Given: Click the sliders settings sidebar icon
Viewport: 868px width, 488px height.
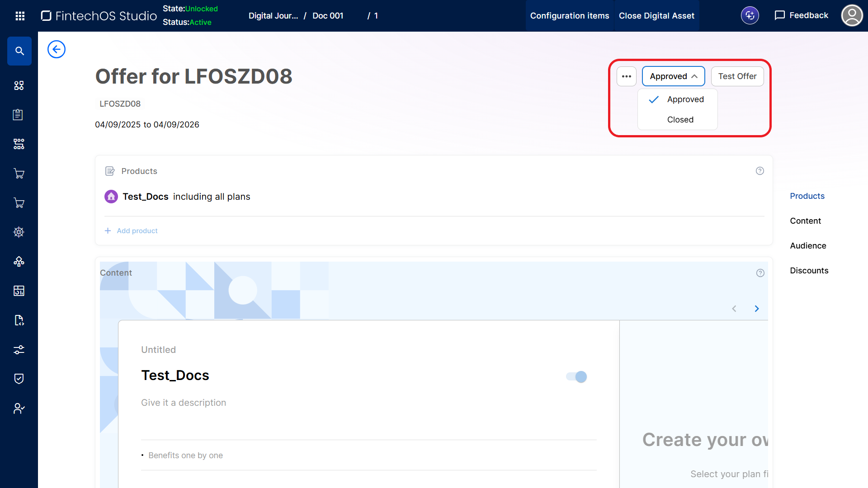Looking at the screenshot, I should click(x=19, y=350).
